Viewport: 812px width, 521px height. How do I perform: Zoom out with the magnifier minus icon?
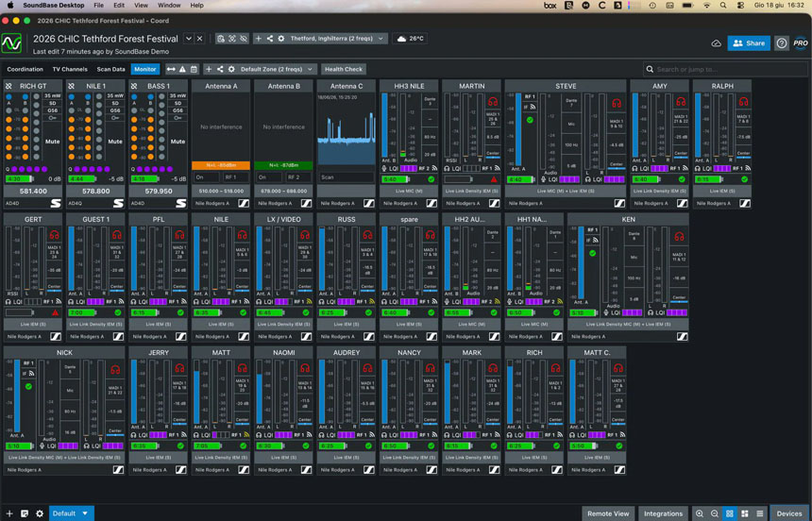pyautogui.click(x=715, y=513)
